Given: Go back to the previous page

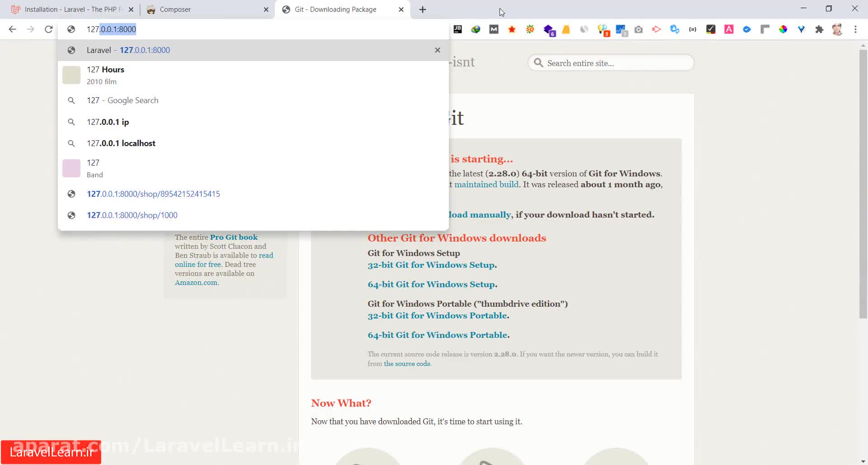Looking at the screenshot, I should tap(12, 29).
